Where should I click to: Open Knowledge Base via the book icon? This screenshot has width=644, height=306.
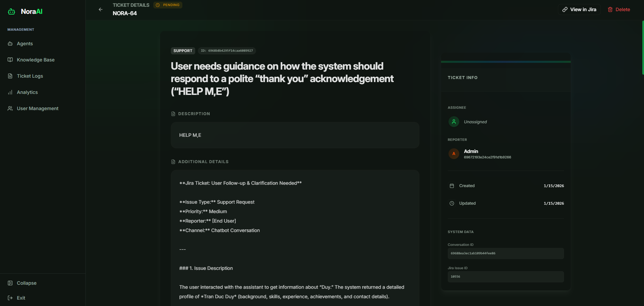[10, 59]
